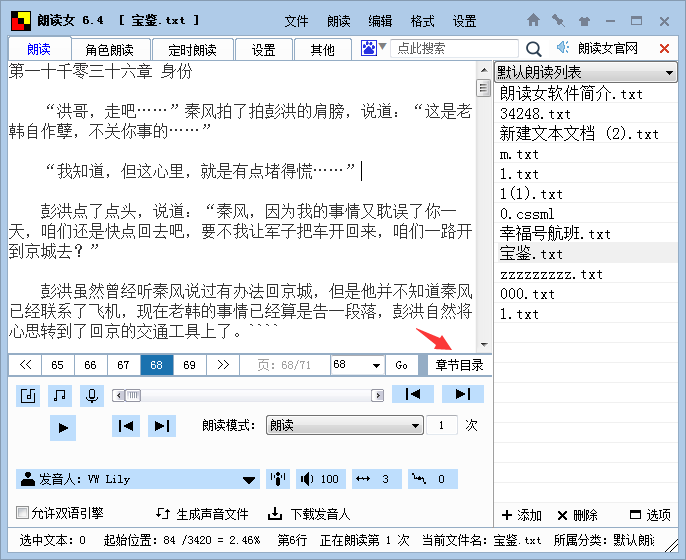Open the 朗读 menu in title bar
Image resolution: width=686 pixels, height=560 pixels.
[339, 21]
